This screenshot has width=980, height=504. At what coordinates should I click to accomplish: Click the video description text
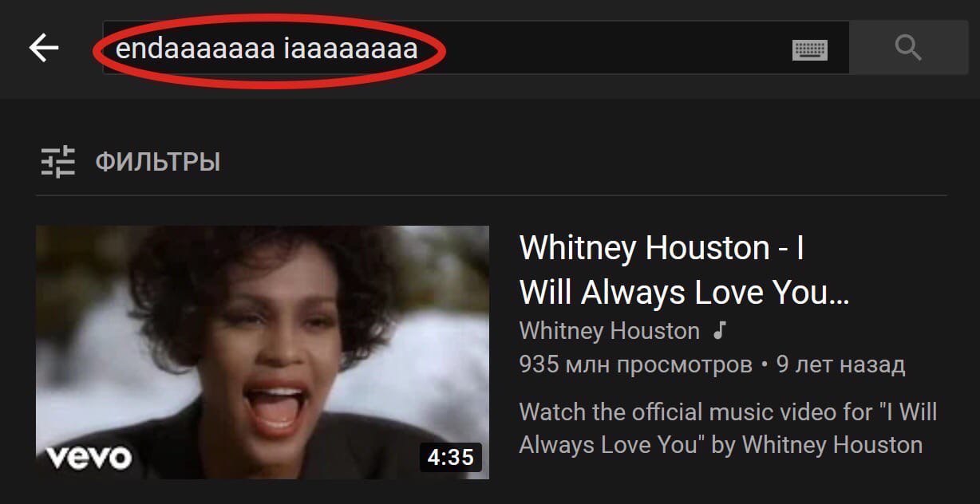[x=728, y=428]
